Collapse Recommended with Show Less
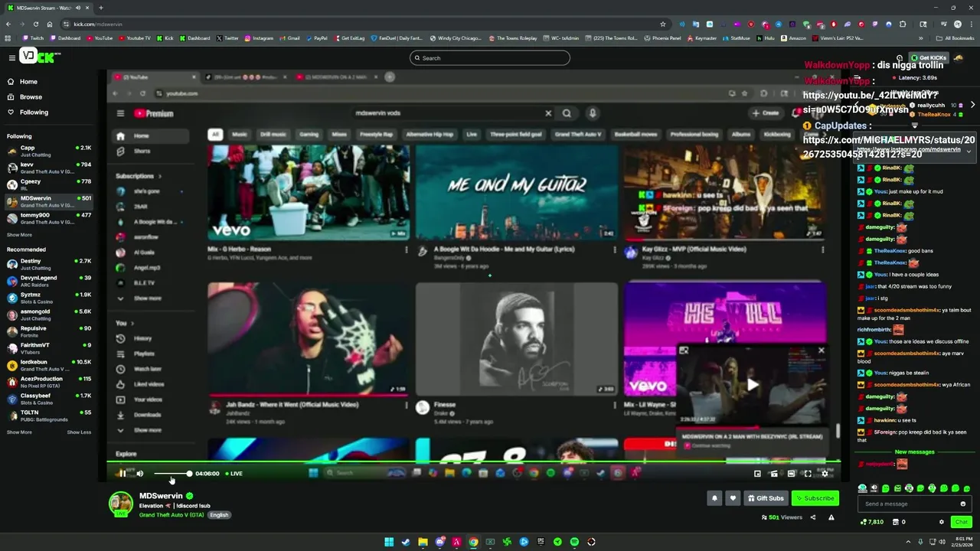The image size is (980, 551). [x=79, y=432]
